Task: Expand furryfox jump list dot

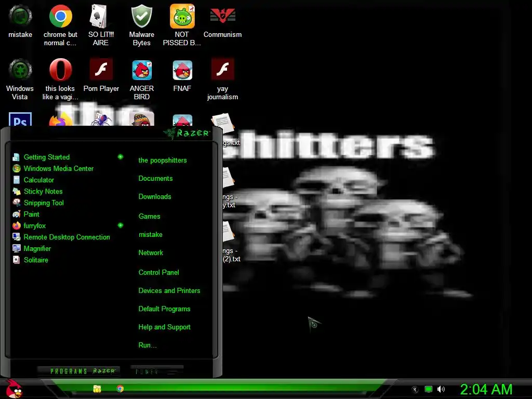Action: (120, 225)
